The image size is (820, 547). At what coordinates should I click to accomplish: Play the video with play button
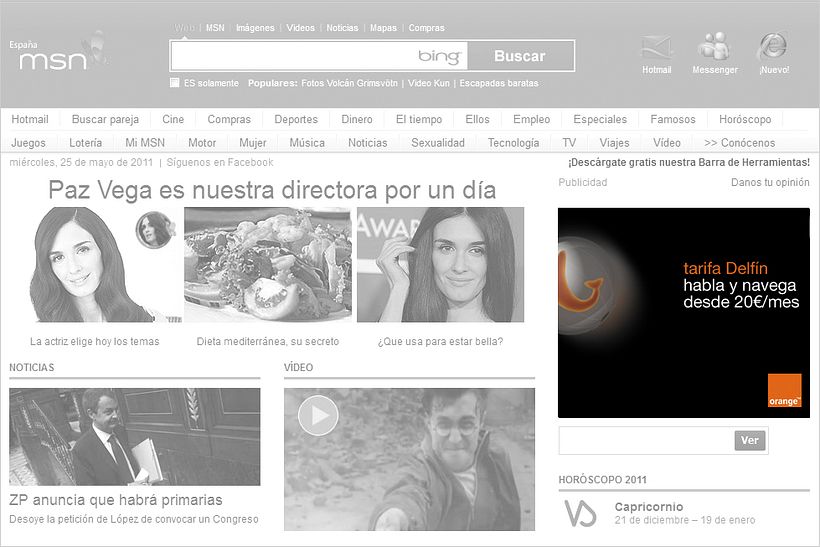318,415
